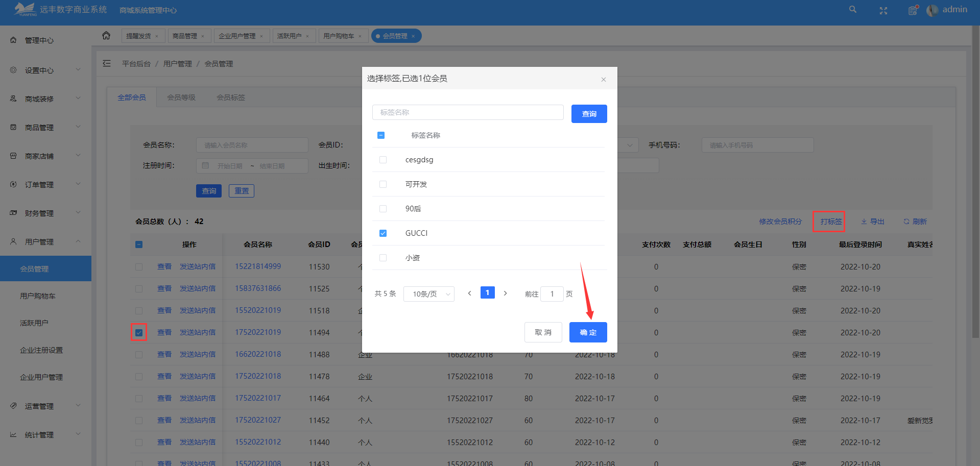
Task: Click 查询 button in tag dialog
Action: click(589, 114)
